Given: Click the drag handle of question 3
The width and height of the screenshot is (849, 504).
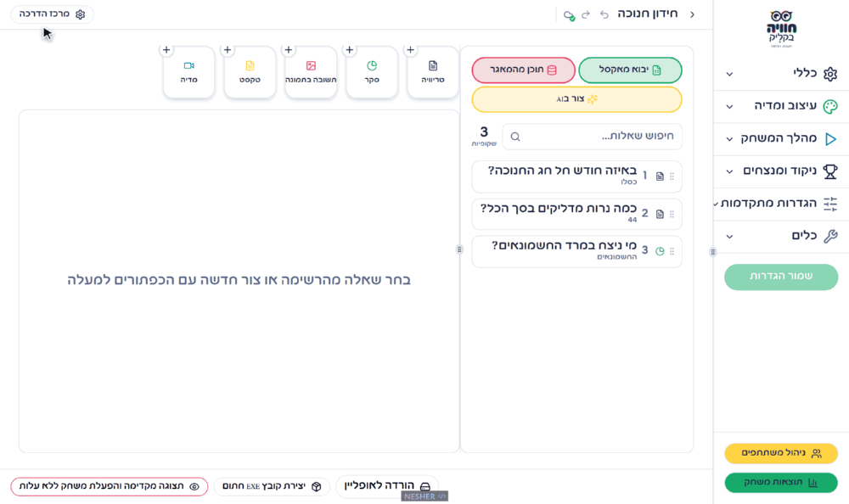Looking at the screenshot, I should [672, 251].
